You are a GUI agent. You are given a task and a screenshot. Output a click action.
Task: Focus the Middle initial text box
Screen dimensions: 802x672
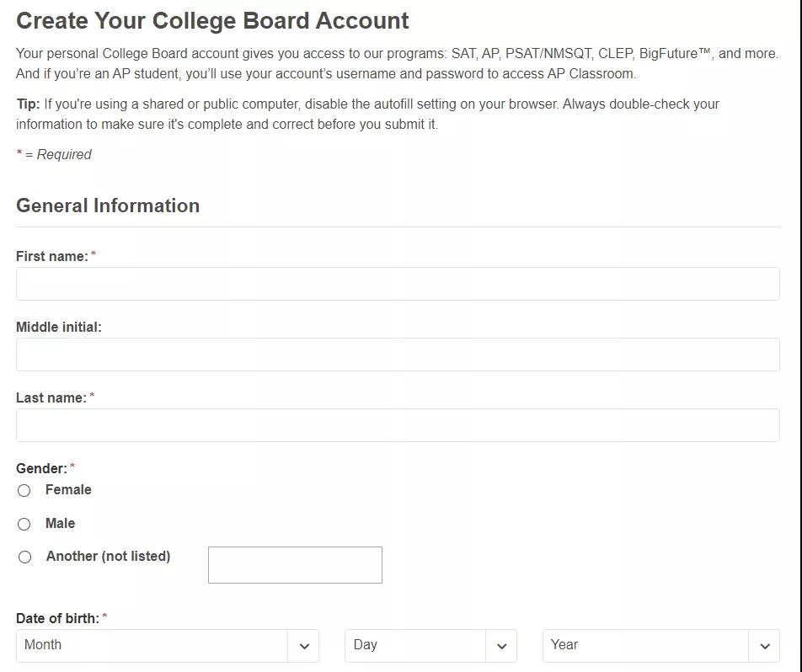[x=398, y=355]
